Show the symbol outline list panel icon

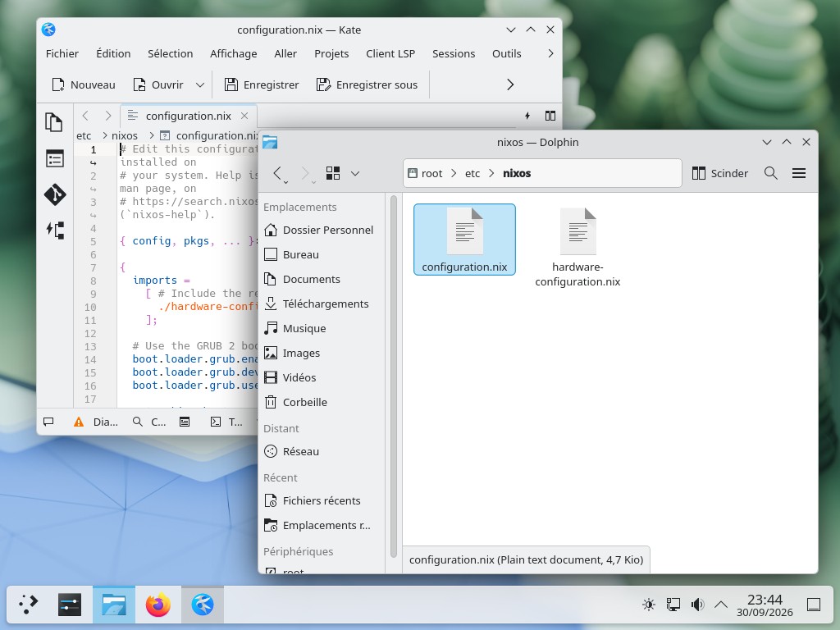(x=54, y=158)
